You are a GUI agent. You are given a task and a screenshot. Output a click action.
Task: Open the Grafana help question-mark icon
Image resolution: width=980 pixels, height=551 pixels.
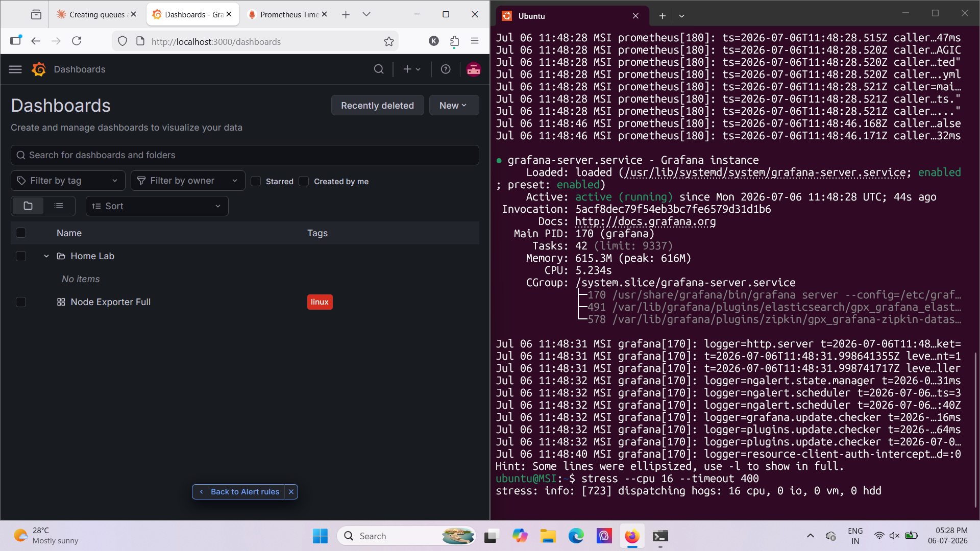click(x=446, y=69)
